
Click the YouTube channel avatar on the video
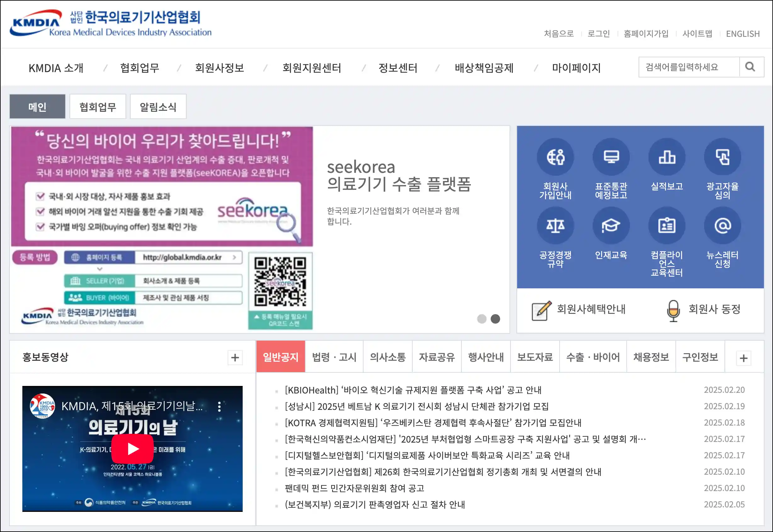[x=42, y=406]
